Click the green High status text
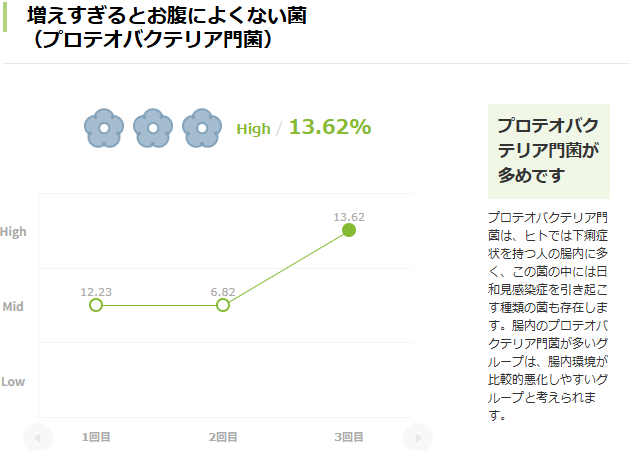This screenshot has width=632, height=450. tap(253, 129)
